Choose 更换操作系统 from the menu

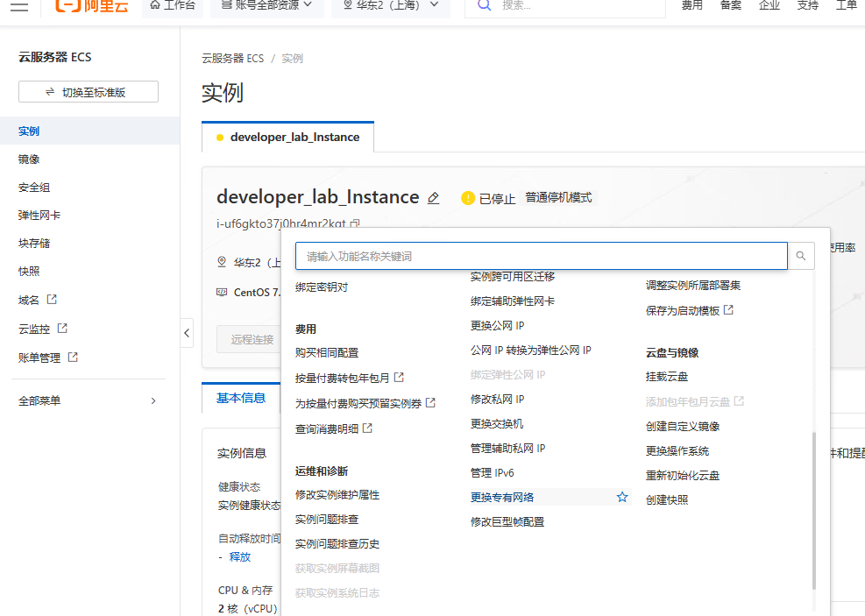click(x=677, y=450)
